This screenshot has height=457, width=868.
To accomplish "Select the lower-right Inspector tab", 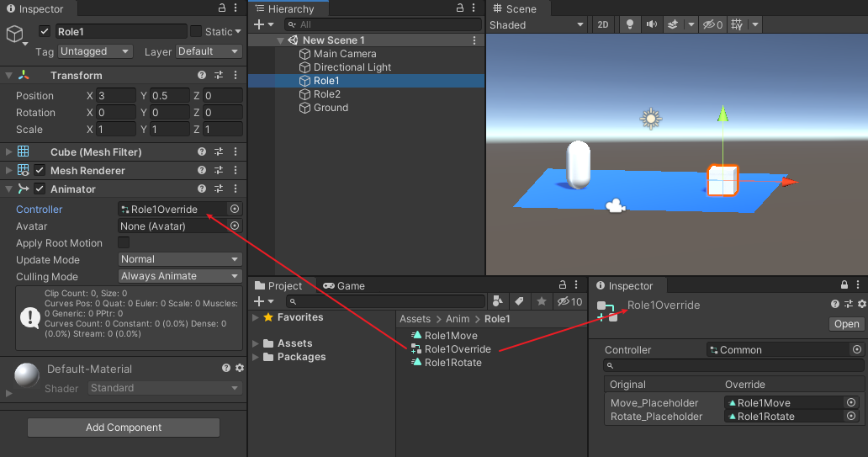I will [624, 286].
